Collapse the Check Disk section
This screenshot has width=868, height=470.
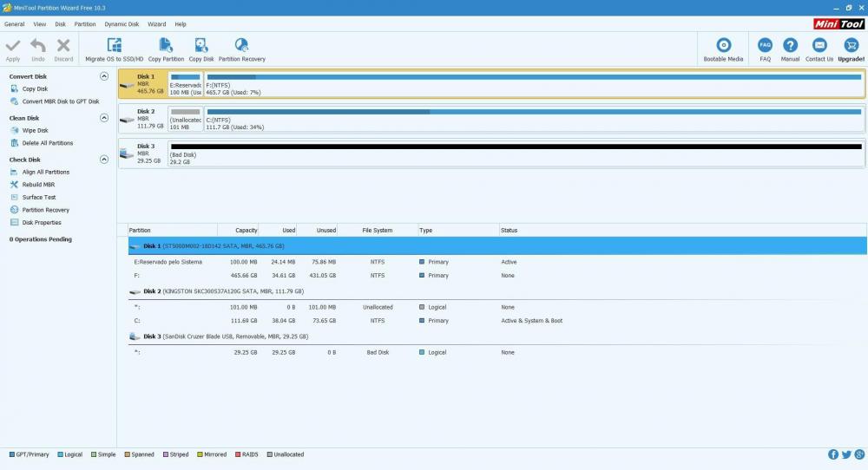(104, 160)
